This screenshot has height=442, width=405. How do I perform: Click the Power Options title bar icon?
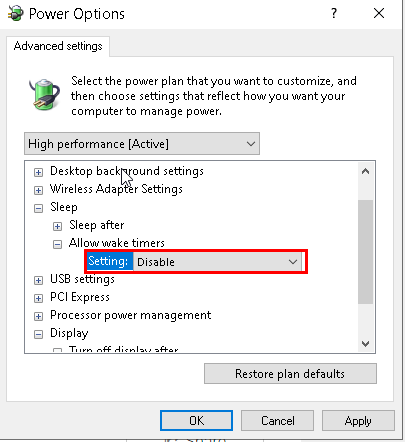click(x=16, y=13)
